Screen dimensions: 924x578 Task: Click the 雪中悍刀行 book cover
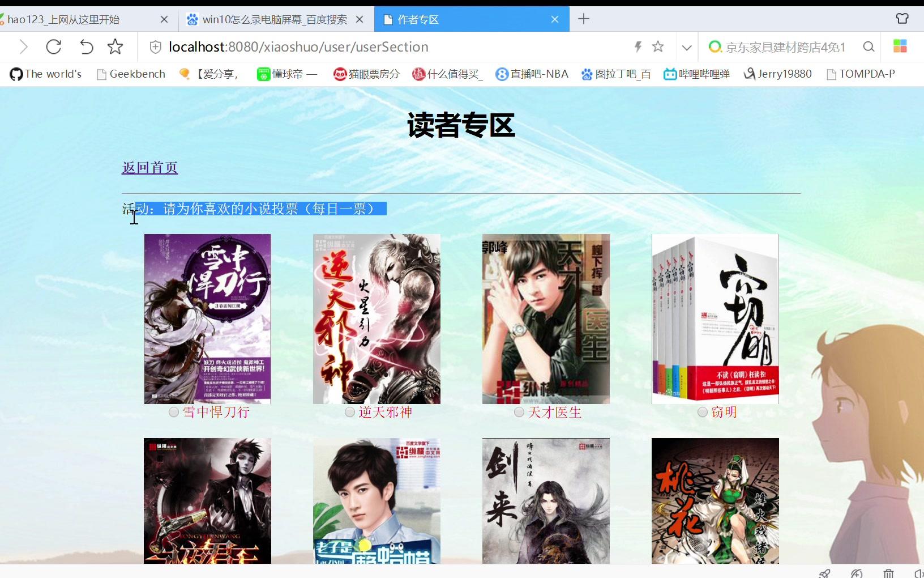(207, 319)
